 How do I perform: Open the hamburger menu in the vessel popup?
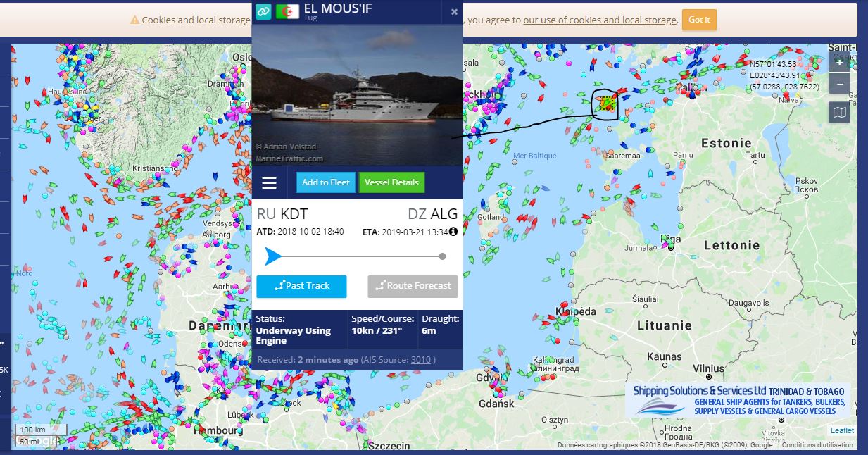point(269,183)
